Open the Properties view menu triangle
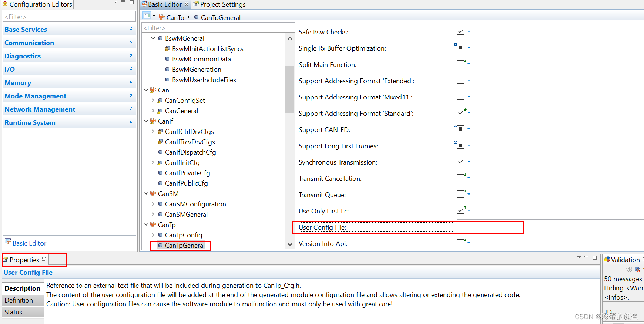The width and height of the screenshot is (644, 324). coord(578,257)
